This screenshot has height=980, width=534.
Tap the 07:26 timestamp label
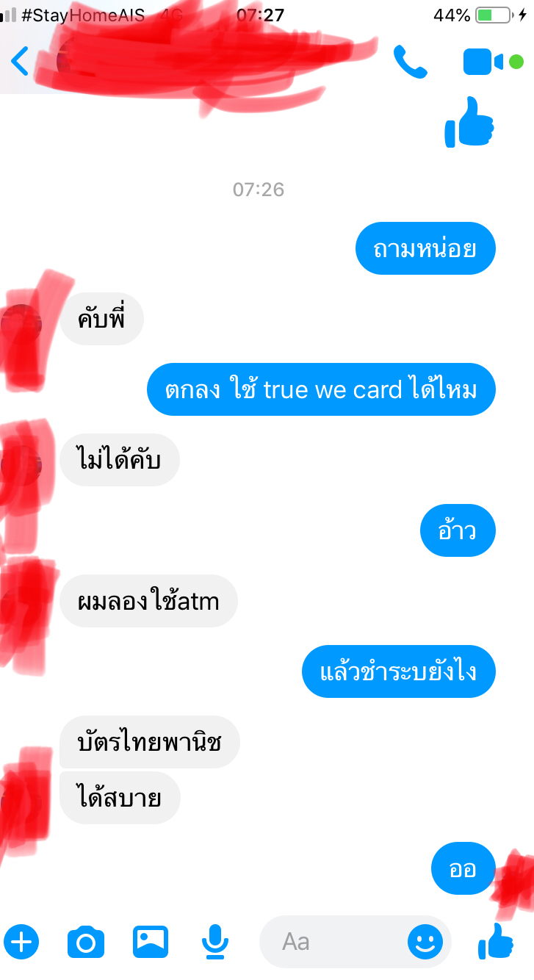pos(259,190)
